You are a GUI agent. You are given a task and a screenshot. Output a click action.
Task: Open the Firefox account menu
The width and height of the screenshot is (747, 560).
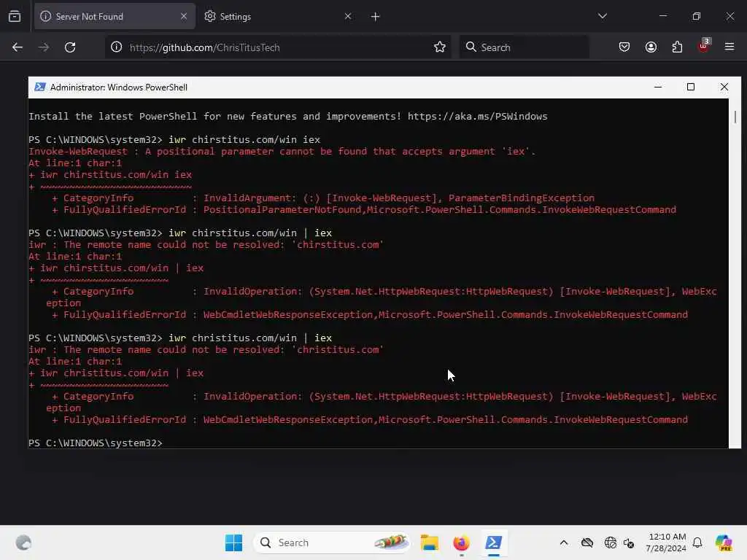pos(651,47)
